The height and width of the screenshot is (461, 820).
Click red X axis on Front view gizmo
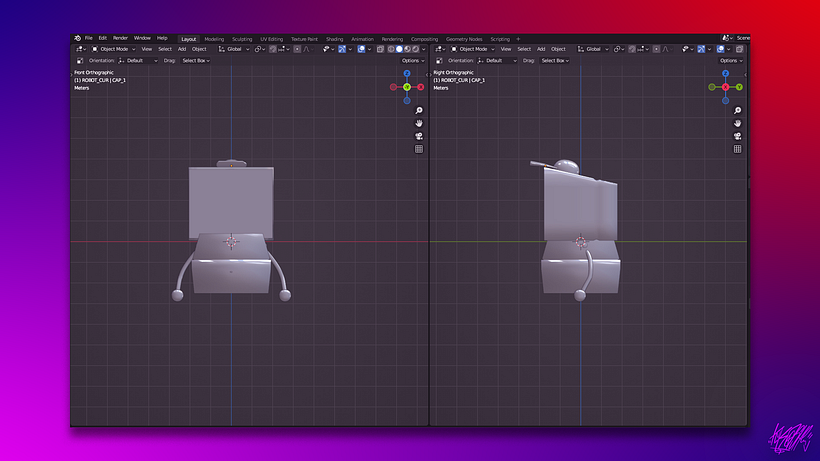(x=420, y=87)
